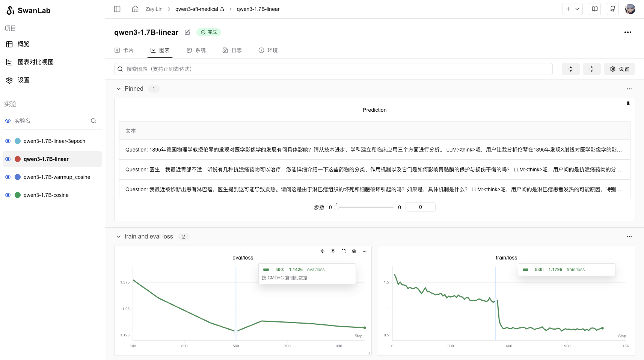Image resolution: width=644 pixels, height=360 pixels.
Task: Click the 设置 button beside search
Action: 619,69
